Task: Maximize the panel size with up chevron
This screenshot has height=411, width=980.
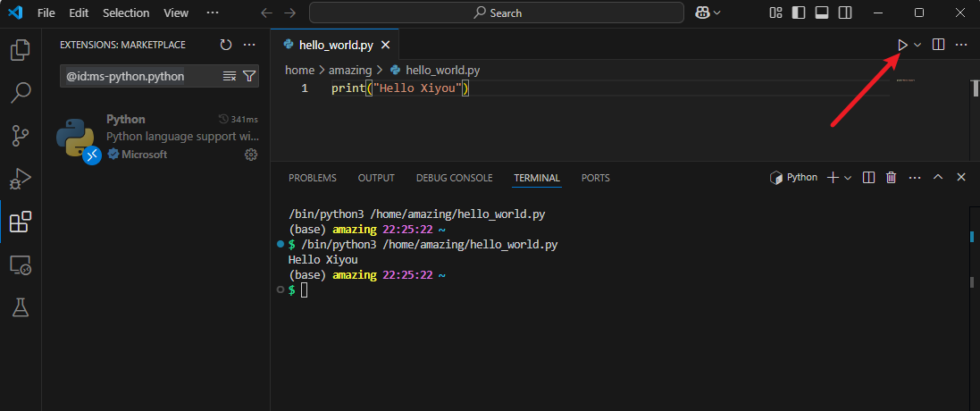Action: [x=938, y=178]
